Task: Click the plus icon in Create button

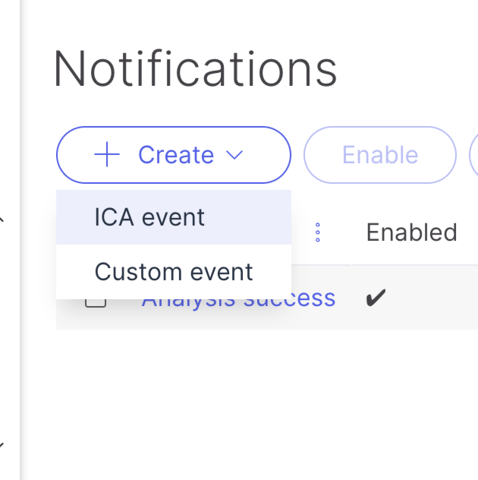Action: 107,155
